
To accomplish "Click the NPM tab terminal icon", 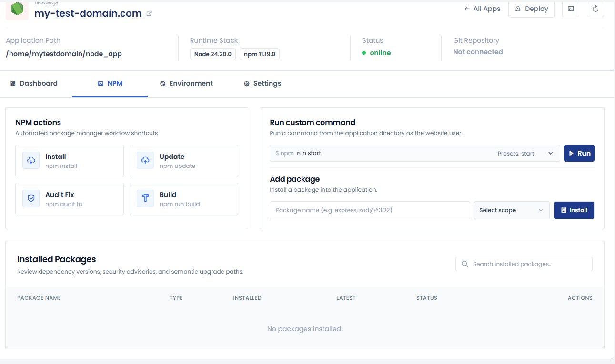I will (x=101, y=83).
